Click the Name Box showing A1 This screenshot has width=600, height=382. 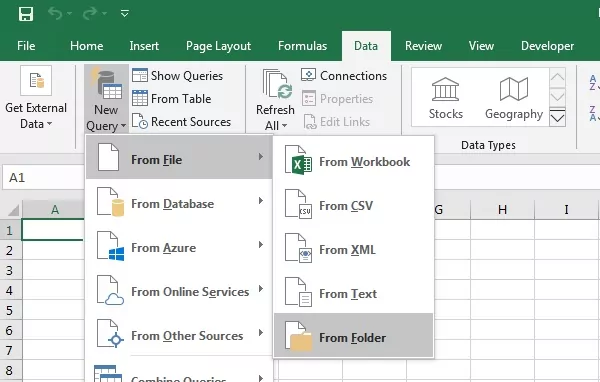point(43,178)
